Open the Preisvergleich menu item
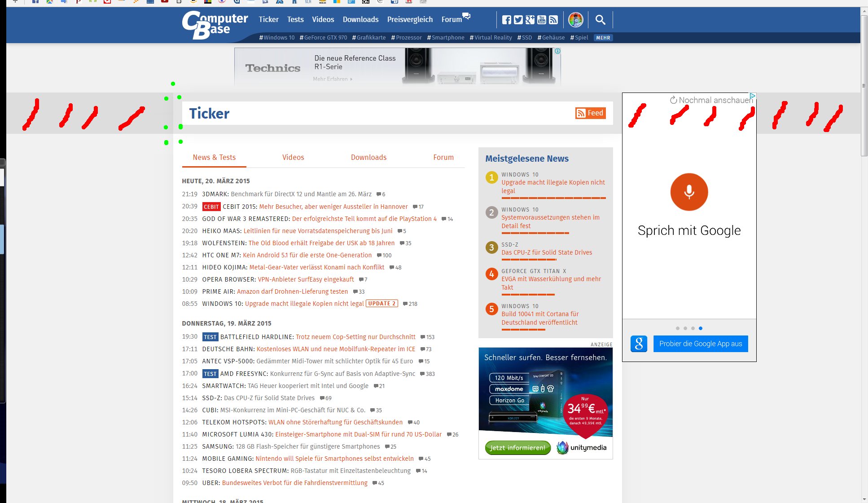Screen dimensions: 868x503 click(x=410, y=19)
